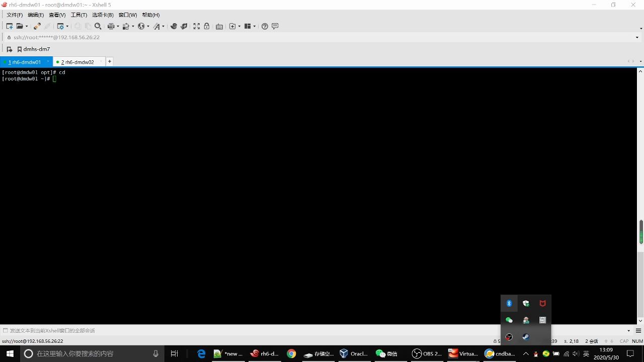
Task: Click the add pane plus icon
Action: pos(232,26)
